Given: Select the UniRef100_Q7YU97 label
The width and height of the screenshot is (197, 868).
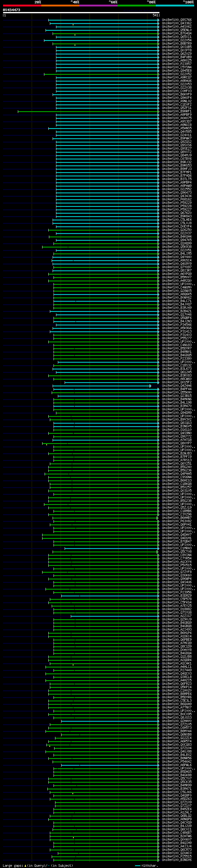Looking at the screenshot, I should click(x=177, y=267).
